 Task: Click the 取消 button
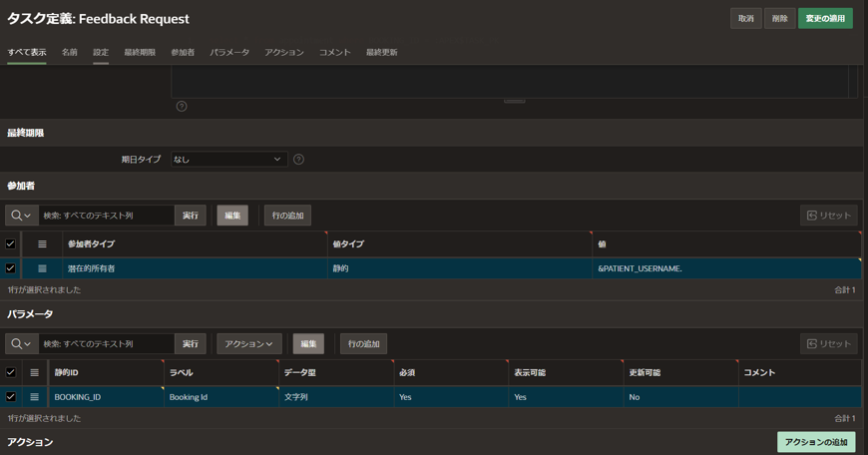746,18
